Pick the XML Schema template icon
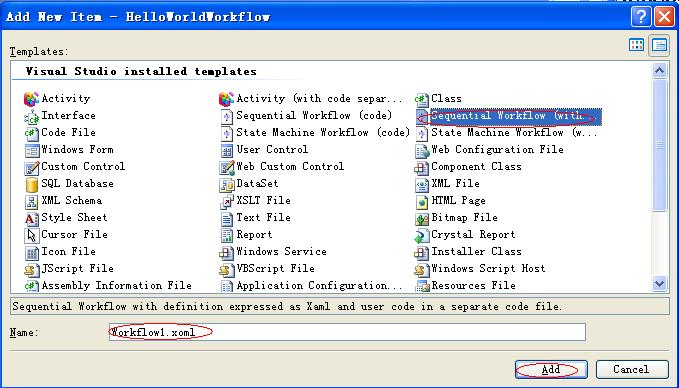This screenshot has height=388, width=679. point(31,201)
